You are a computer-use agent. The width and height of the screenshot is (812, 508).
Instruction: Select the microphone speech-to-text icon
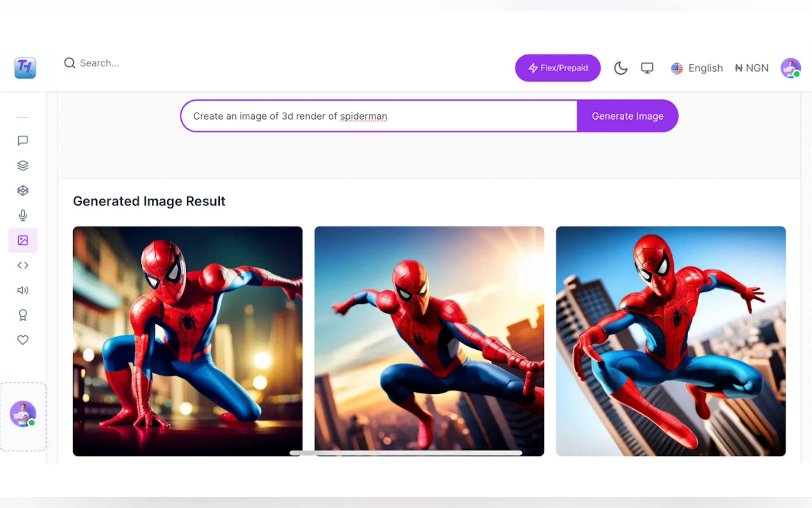pos(22,215)
